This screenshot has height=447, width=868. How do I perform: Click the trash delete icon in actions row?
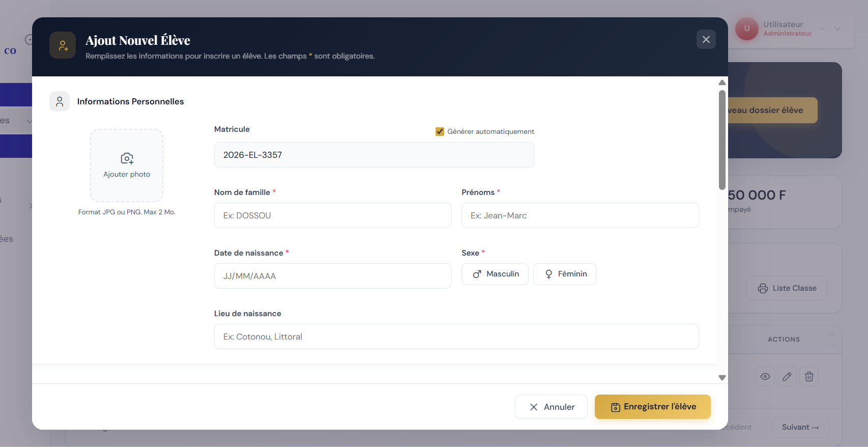click(x=809, y=376)
